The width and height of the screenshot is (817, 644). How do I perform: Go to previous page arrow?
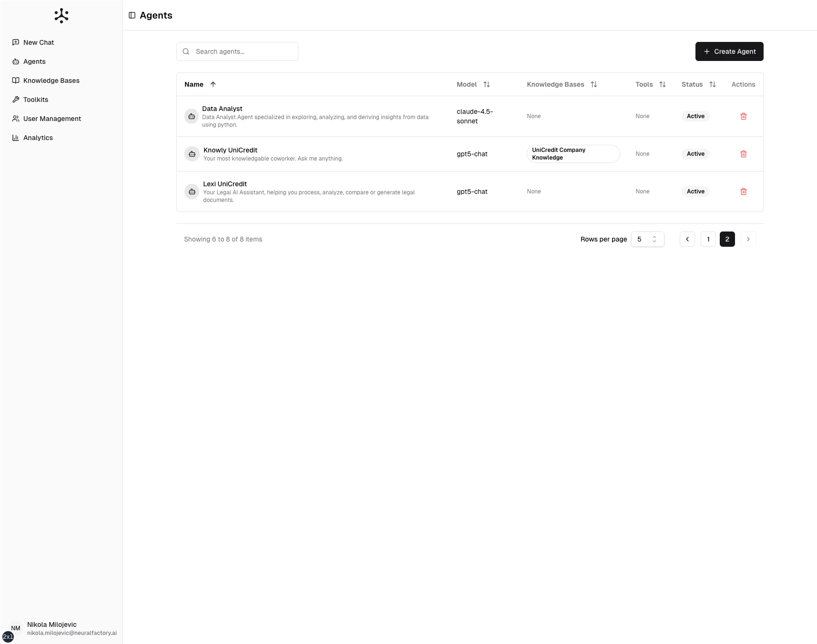(687, 239)
